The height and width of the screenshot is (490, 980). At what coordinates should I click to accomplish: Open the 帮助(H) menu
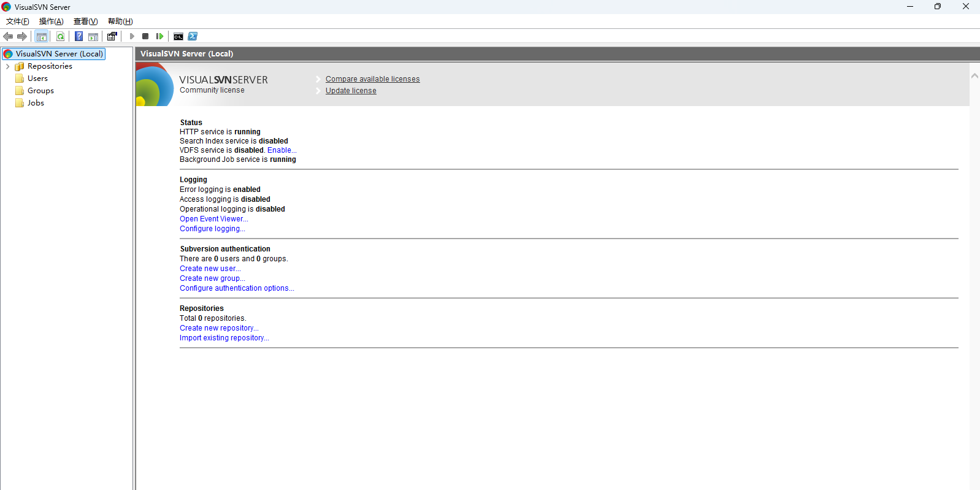click(120, 21)
